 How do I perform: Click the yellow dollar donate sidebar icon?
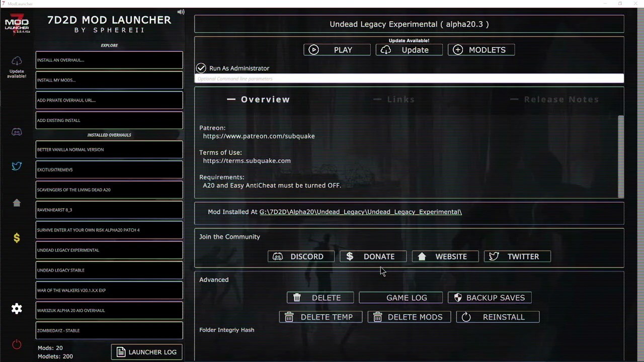point(17,238)
